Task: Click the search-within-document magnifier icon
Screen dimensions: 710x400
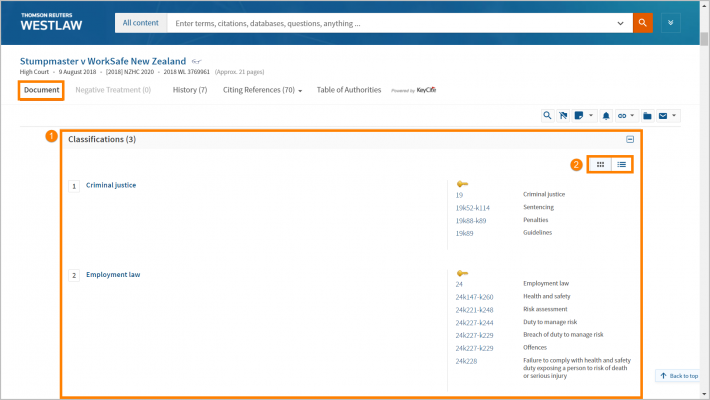Action: point(547,116)
